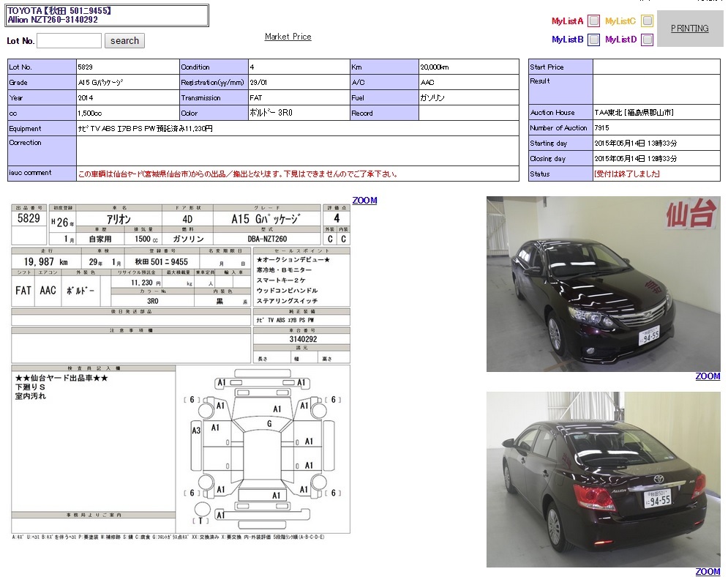Click the Equipment row value text
728x577 pixels.
pos(145,128)
